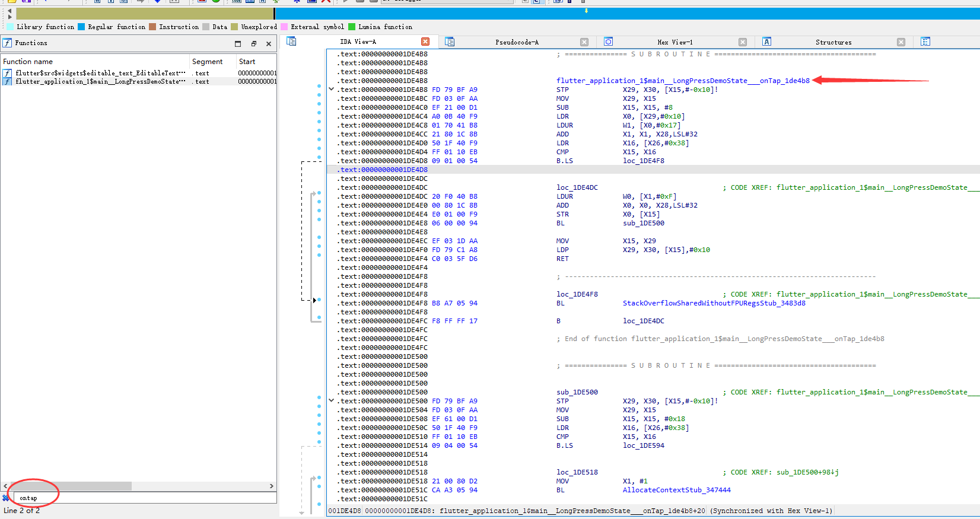Click the onTap_1de4b8 function name label
Viewport: 980px width, 519px height.
(683, 81)
